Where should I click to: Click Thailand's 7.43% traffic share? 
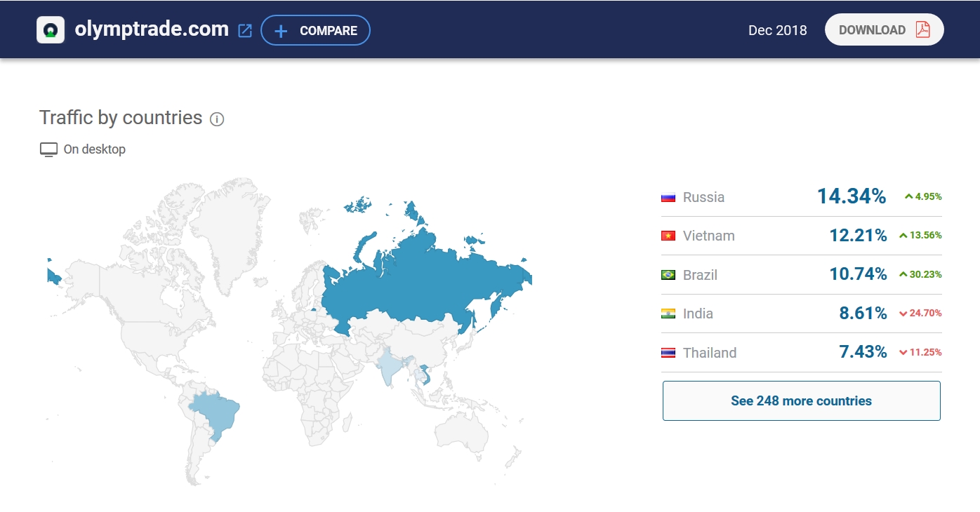pyautogui.click(x=863, y=352)
